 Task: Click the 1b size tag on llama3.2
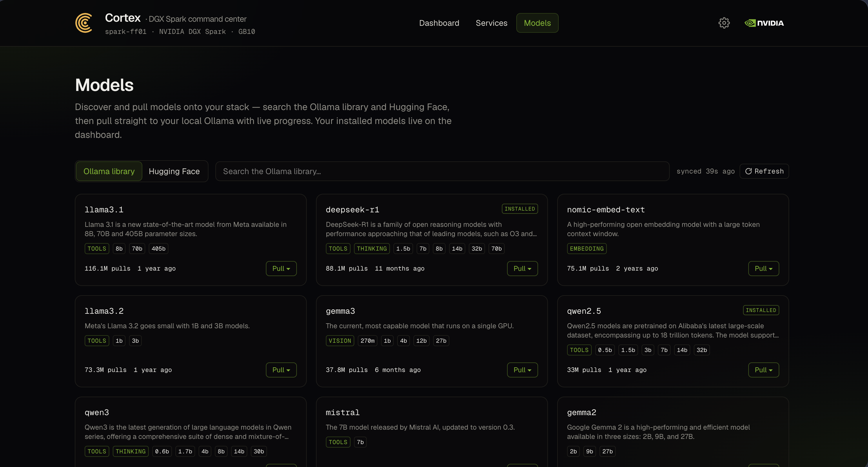pyautogui.click(x=119, y=341)
